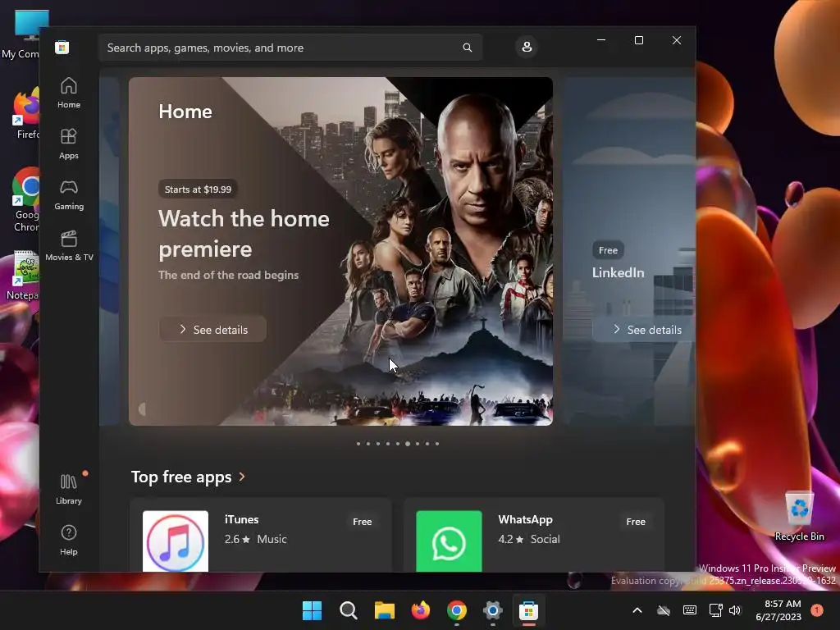Open taskbar Search
Viewport: 840px width, 630px height.
click(x=348, y=610)
